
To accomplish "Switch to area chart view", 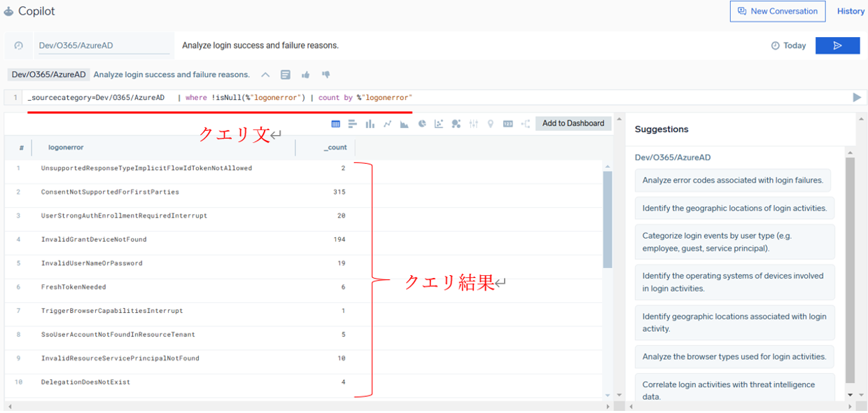I will 404,124.
